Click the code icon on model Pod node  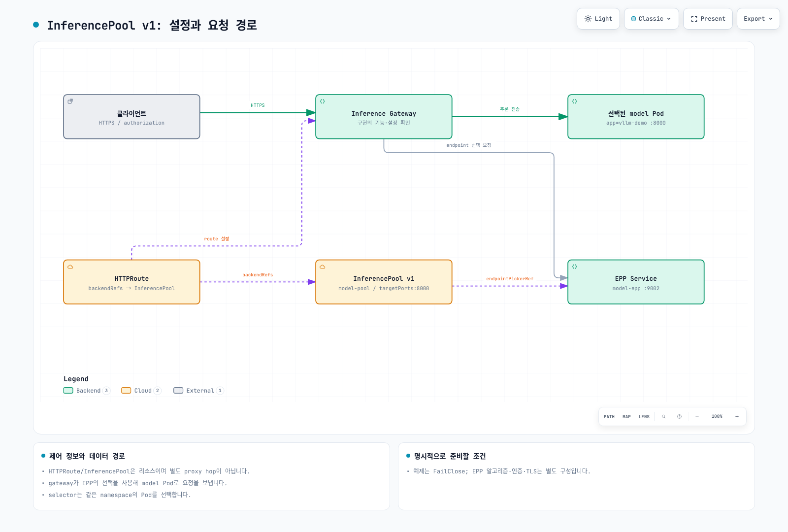pyautogui.click(x=575, y=101)
